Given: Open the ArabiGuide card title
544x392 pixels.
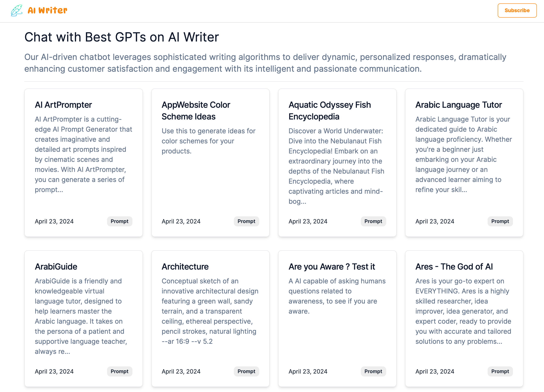Looking at the screenshot, I should [x=56, y=266].
